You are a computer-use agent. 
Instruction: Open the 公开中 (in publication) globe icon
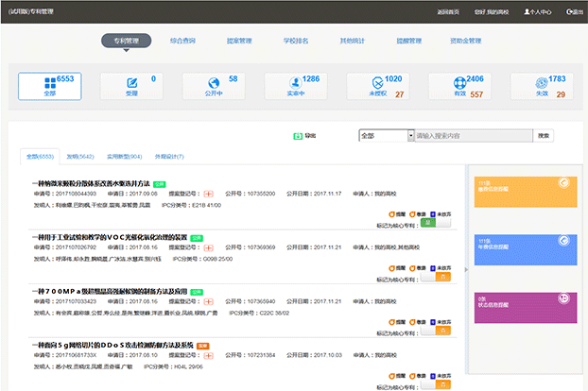click(x=214, y=83)
